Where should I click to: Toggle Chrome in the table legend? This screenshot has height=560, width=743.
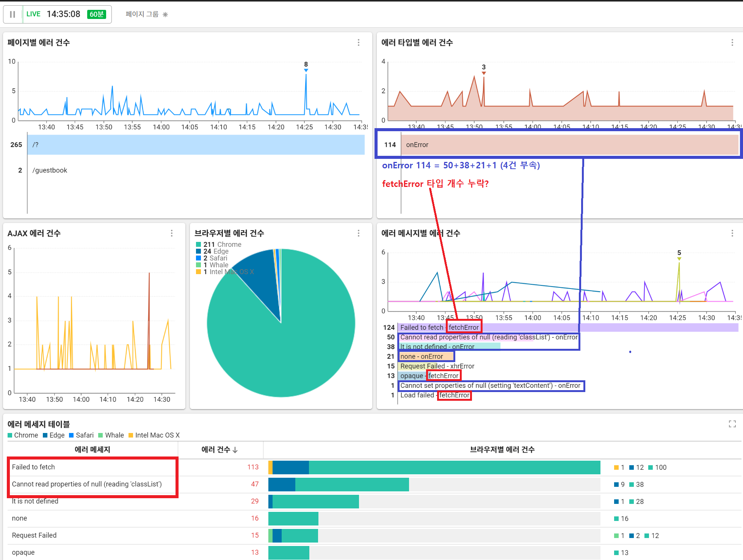pos(23,435)
